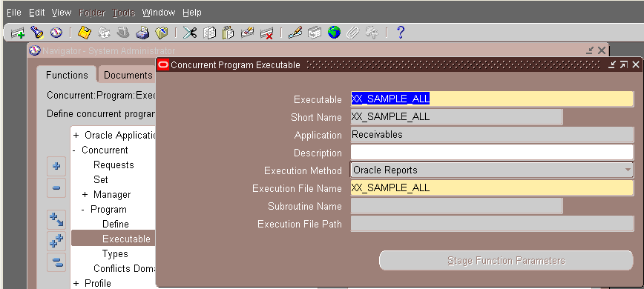Screen dimensions: 644x289
Task: Switch to the Functions tab
Action: coord(67,75)
